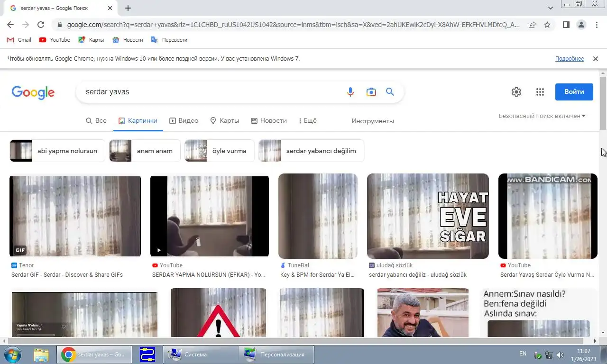
Task: Open the Перевести bookmark
Action: point(169,40)
